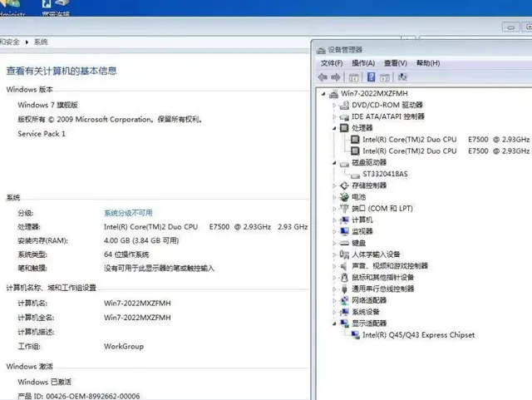Select the IDE ATA/ATAPI 控制器 icon

344,117
